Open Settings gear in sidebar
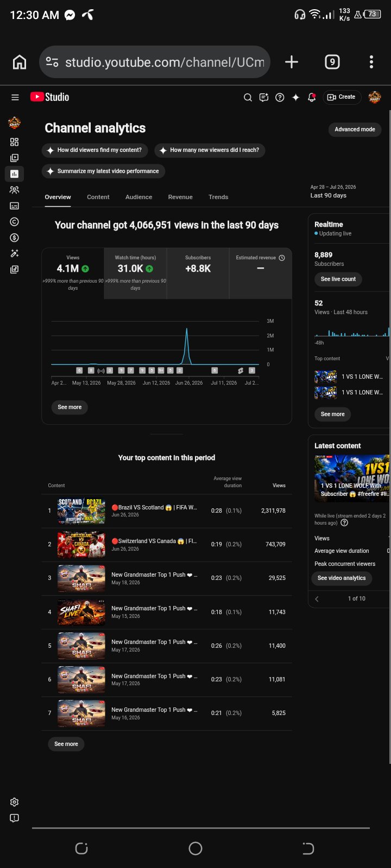 (14, 802)
